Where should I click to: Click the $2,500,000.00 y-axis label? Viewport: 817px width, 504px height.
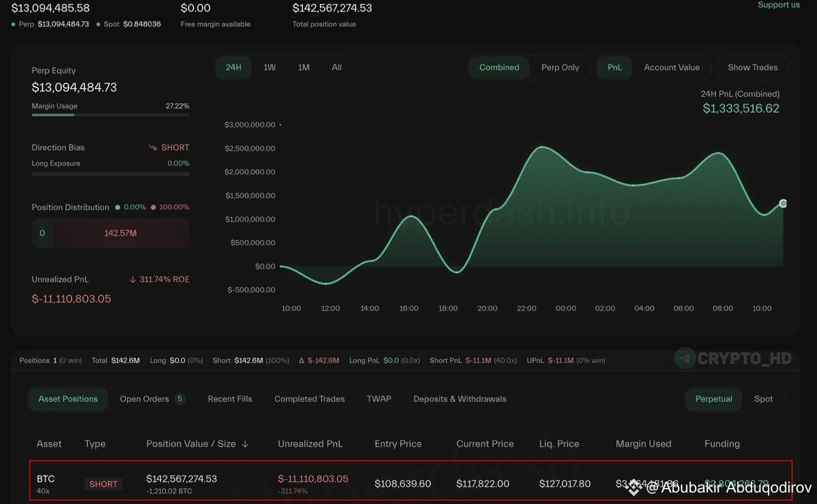point(250,149)
